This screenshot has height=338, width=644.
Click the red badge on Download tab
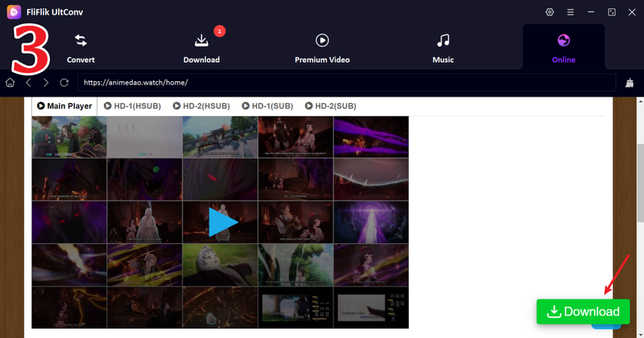click(219, 31)
